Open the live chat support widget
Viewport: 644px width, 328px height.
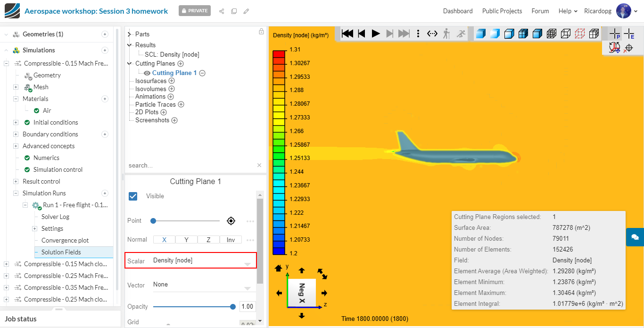pos(635,237)
